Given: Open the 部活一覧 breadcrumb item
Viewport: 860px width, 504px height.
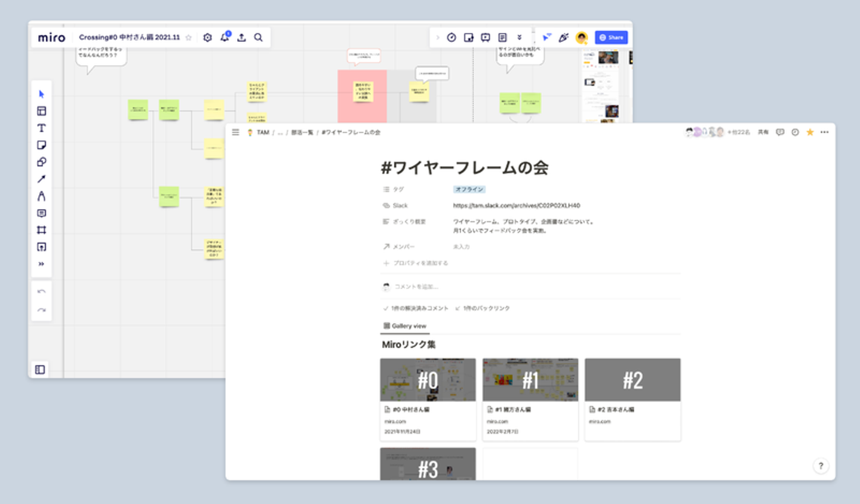Looking at the screenshot, I should (302, 133).
